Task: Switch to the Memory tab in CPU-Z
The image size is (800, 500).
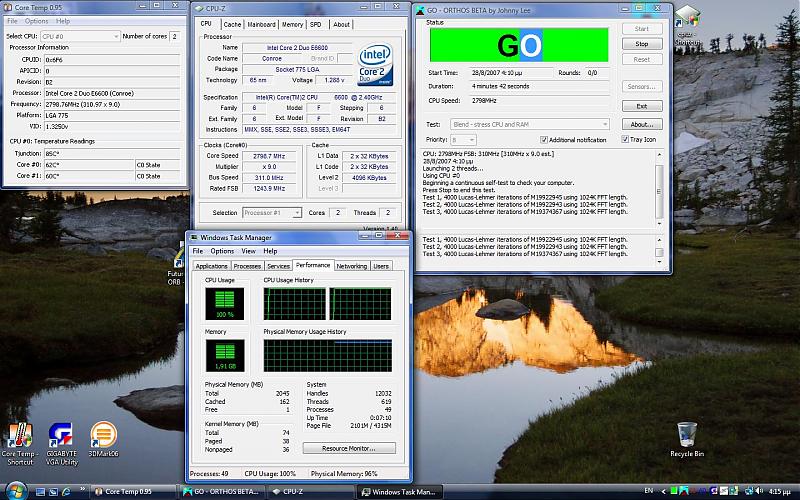Action: [x=292, y=24]
